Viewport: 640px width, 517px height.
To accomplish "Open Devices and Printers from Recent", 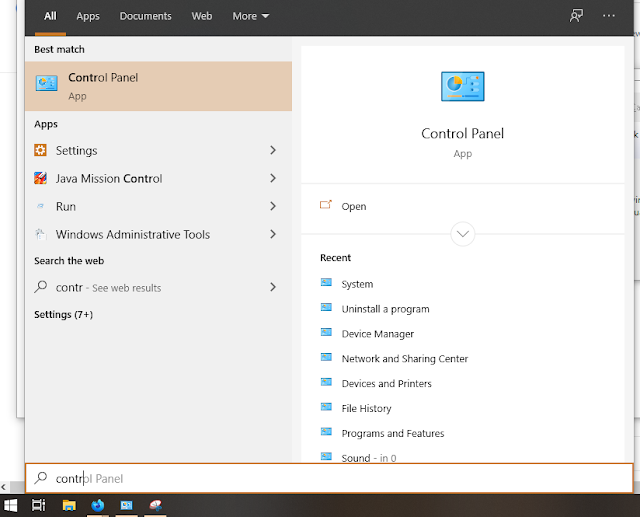I will (x=386, y=384).
